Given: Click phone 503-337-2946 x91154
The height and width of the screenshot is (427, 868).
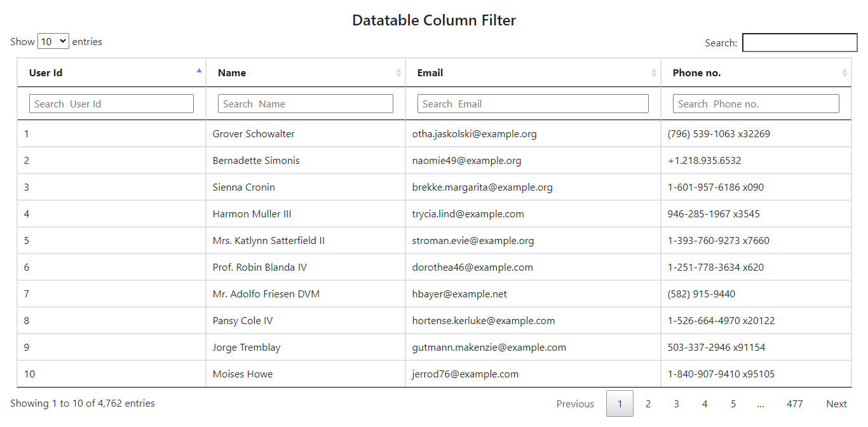Looking at the screenshot, I should click(717, 348).
